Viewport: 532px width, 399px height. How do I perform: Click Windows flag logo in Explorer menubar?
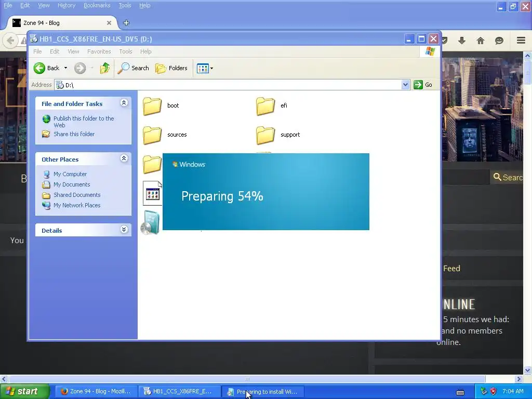[430, 51]
